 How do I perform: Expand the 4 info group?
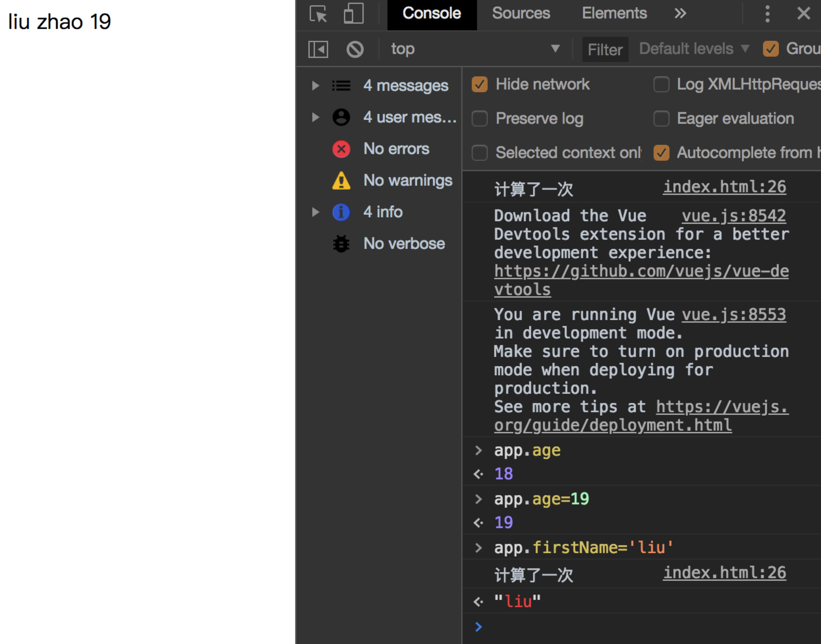coord(315,212)
